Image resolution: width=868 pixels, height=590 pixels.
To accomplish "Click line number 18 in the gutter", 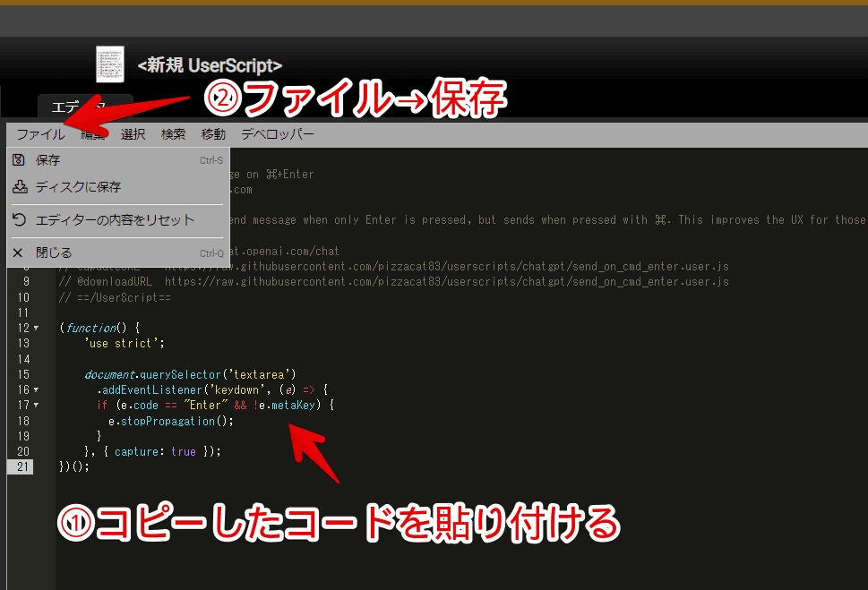I will click(x=22, y=421).
